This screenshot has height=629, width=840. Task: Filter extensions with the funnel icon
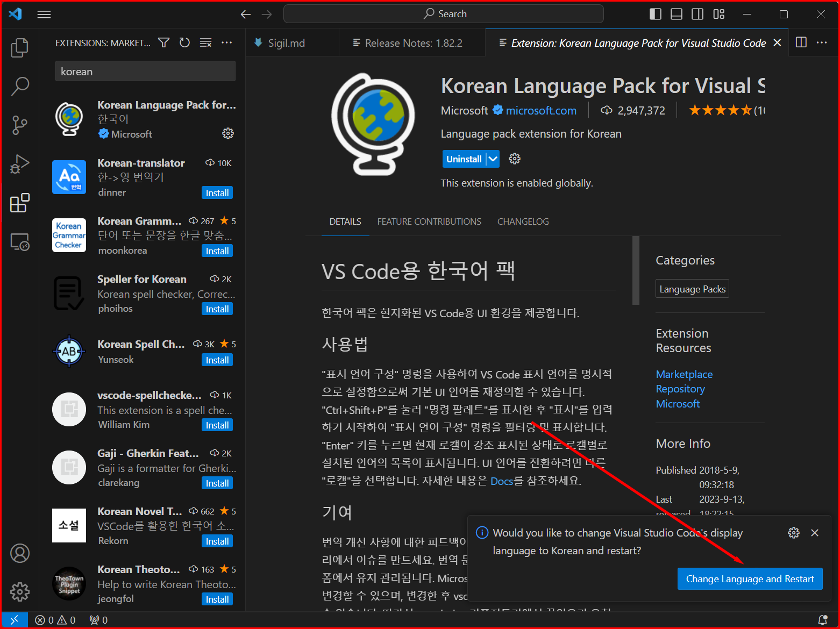[164, 42]
